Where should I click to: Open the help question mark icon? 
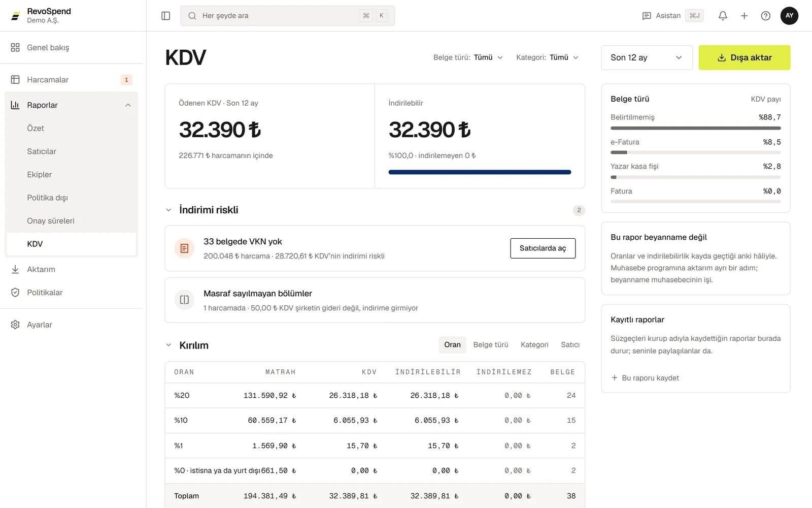(766, 16)
